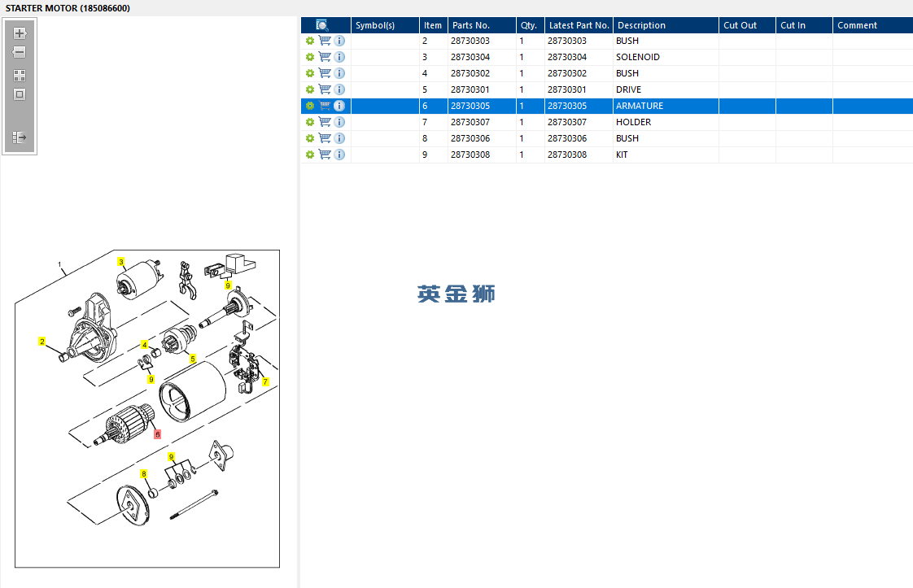
Task: Sort by Item column header
Action: pyautogui.click(x=433, y=25)
